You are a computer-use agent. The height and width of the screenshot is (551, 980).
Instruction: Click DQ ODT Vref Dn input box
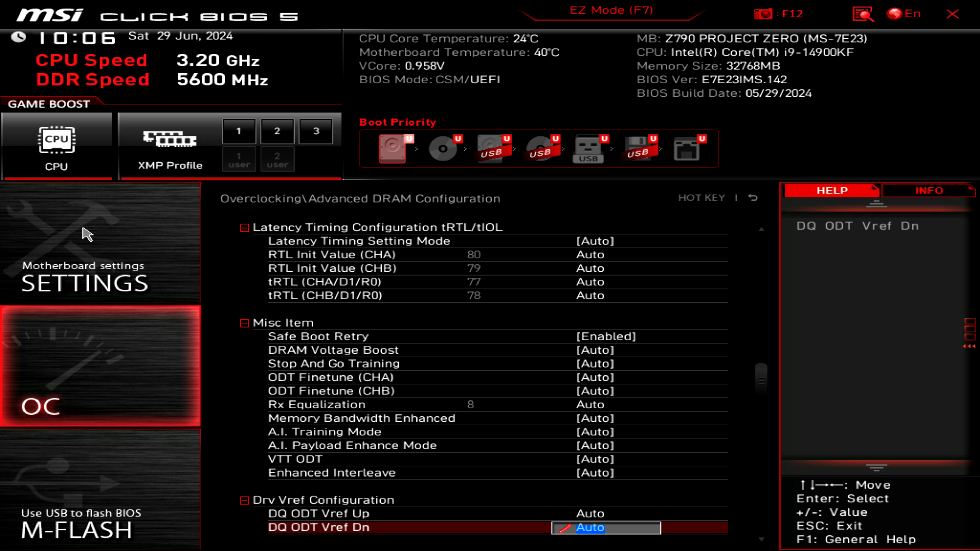point(606,528)
